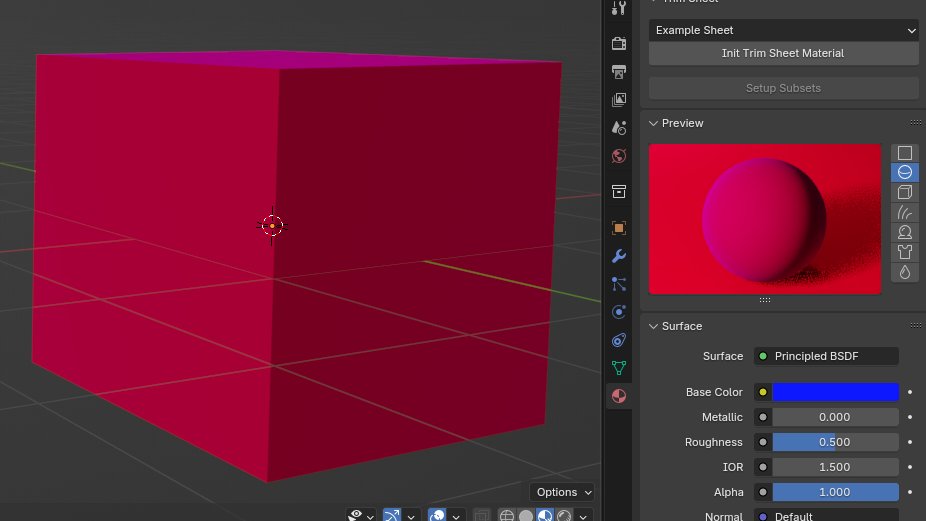Click the Normal input purple socket dot

(x=762, y=517)
